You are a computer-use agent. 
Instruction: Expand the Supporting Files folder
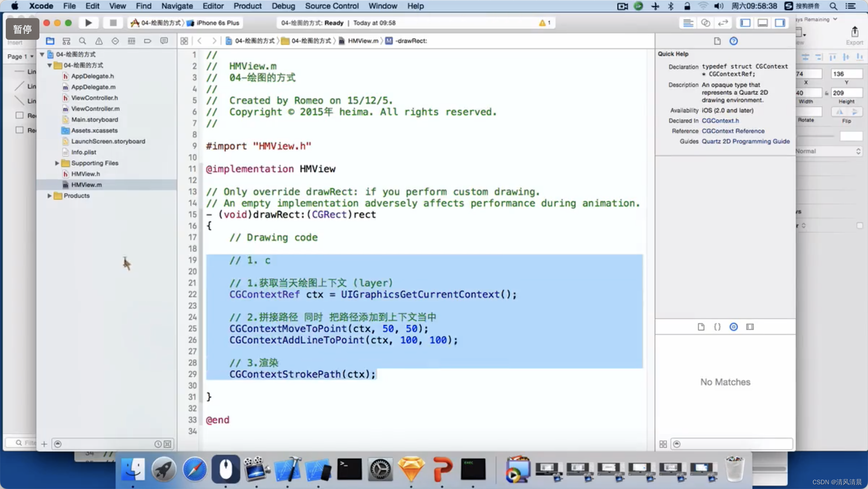tap(57, 163)
